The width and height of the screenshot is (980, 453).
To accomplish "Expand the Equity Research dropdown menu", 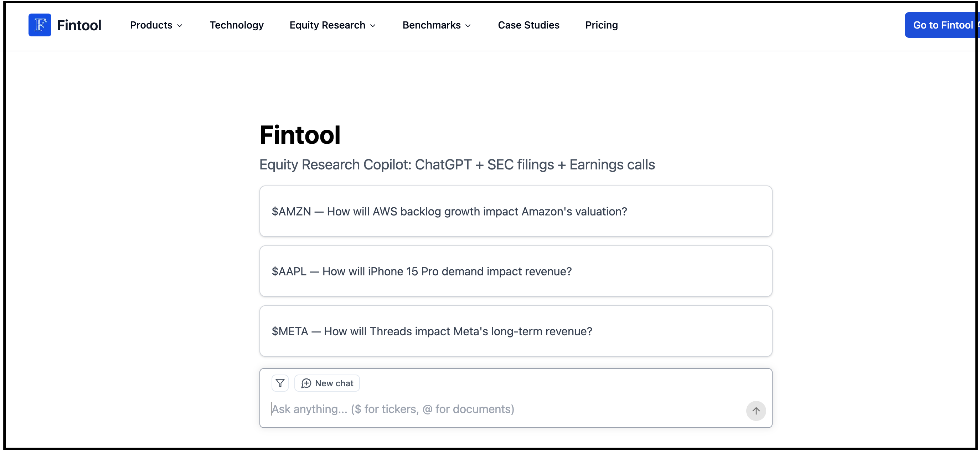I will 332,25.
